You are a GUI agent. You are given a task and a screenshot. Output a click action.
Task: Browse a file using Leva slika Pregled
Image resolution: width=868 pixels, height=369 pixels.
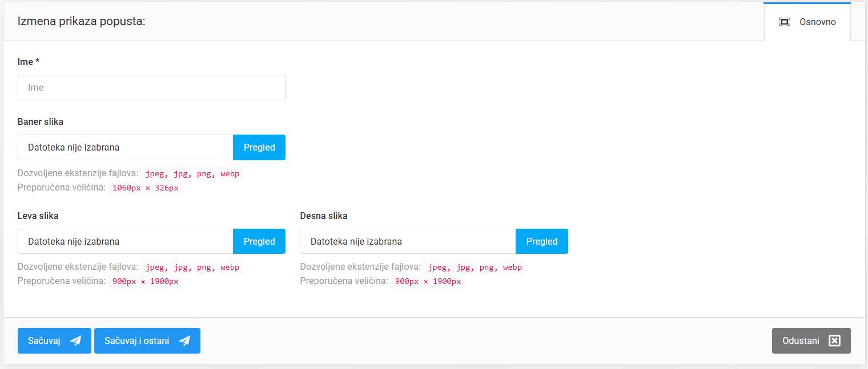[x=259, y=241]
